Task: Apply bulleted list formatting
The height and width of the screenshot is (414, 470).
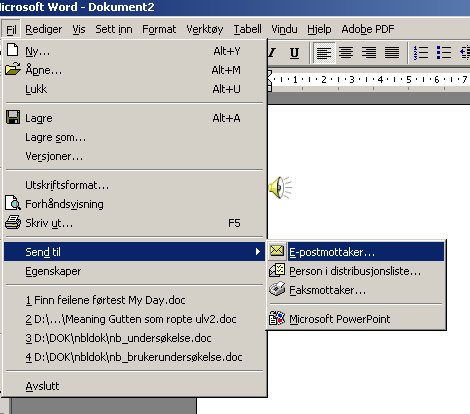Action: click(x=444, y=53)
